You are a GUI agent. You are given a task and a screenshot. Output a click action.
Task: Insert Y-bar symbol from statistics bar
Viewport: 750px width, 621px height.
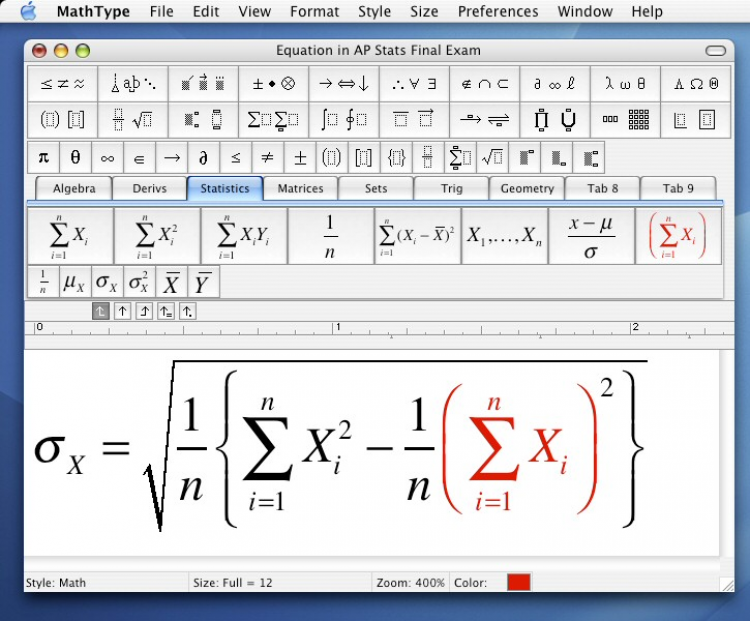point(203,282)
